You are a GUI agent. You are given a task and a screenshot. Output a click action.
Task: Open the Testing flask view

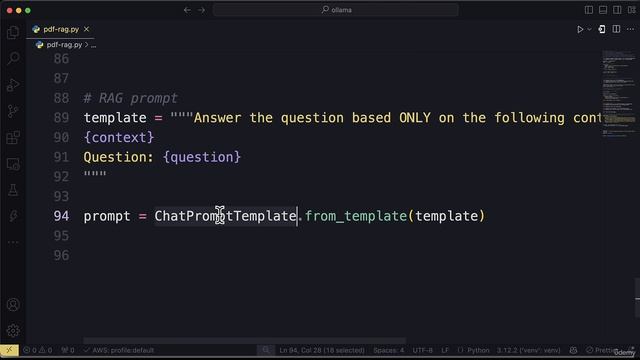click(13, 190)
